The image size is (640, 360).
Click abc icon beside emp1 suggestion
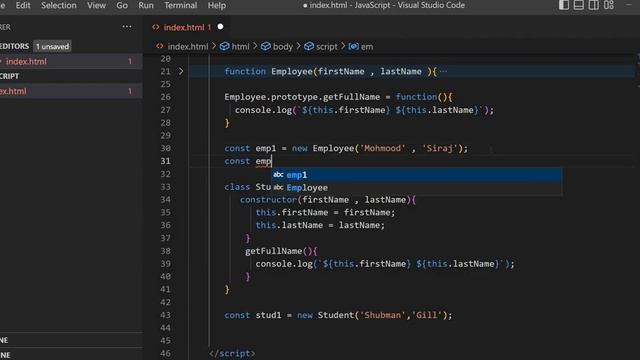coord(278,175)
